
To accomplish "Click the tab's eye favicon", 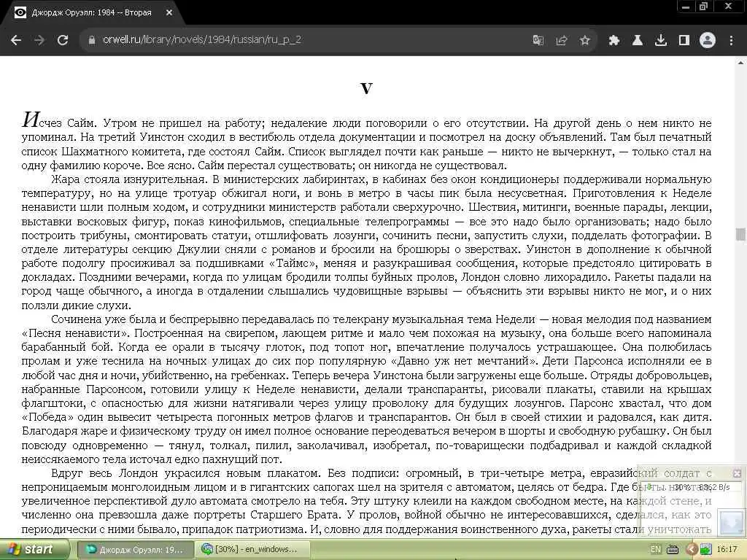I will tap(20, 13).
